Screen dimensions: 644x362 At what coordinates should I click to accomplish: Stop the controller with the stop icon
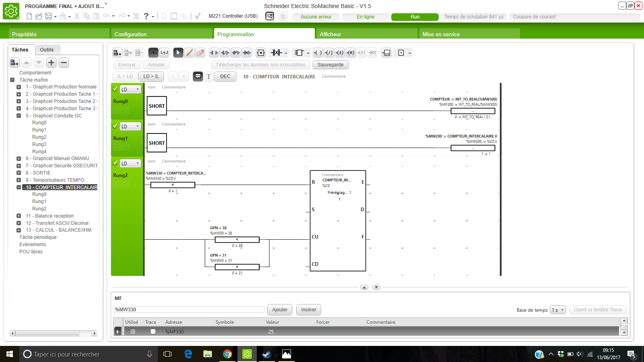tap(174, 16)
